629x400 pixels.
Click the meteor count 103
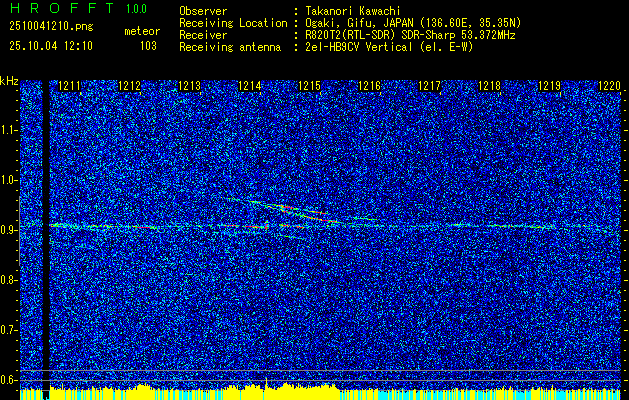pyautogui.click(x=148, y=46)
